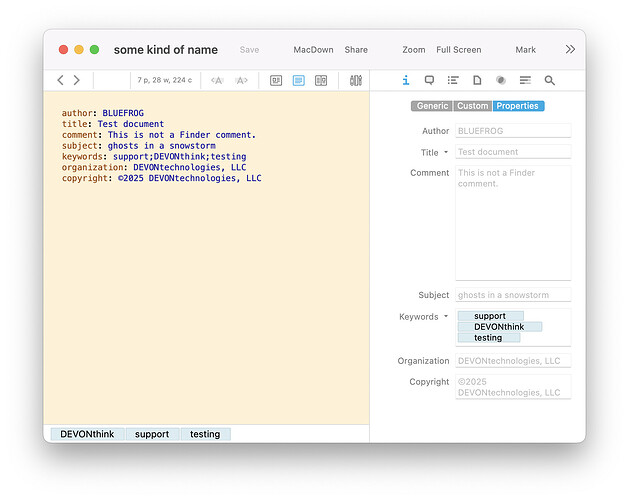The height and width of the screenshot is (500, 629).
Task: Open the concordance circle inspector
Action: pyautogui.click(x=501, y=80)
